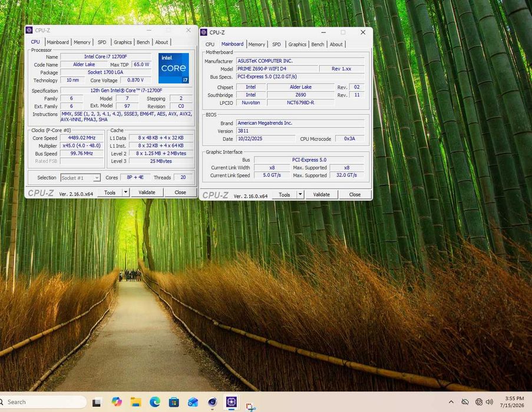Open Task View from the taskbar
This screenshot has height=412, width=532.
pyautogui.click(x=97, y=402)
